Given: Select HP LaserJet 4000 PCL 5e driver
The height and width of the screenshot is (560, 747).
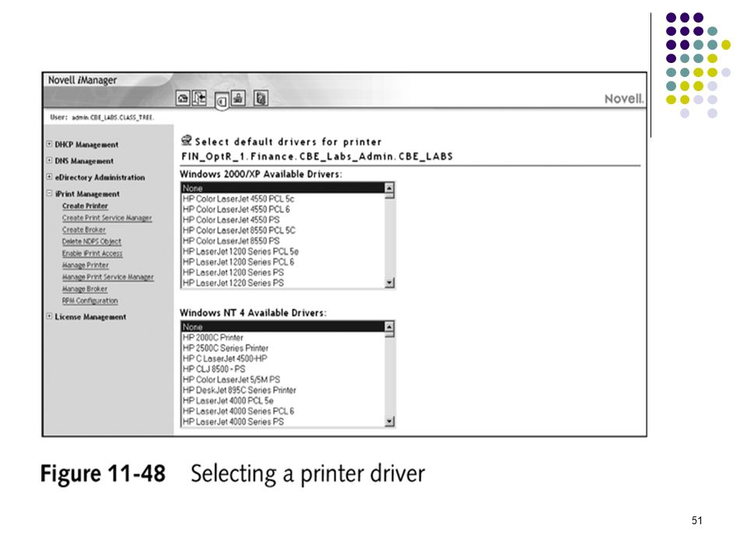Looking at the screenshot, I should tap(283, 401).
